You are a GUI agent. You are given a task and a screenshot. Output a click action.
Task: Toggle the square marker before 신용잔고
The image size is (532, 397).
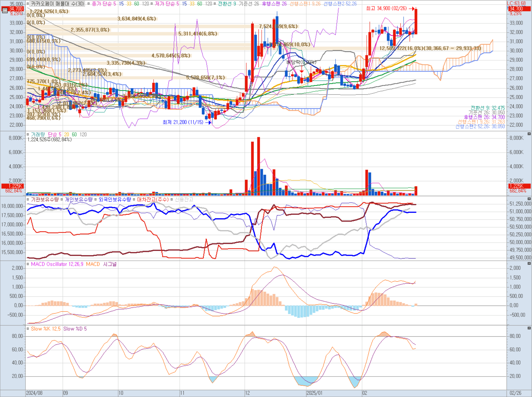tap(172, 199)
